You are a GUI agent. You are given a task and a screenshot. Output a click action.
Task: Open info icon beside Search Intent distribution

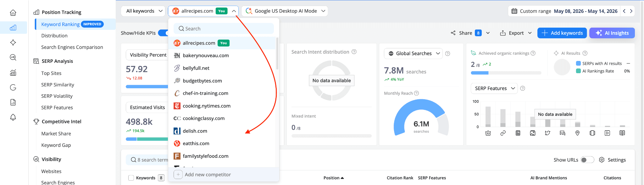354,52
